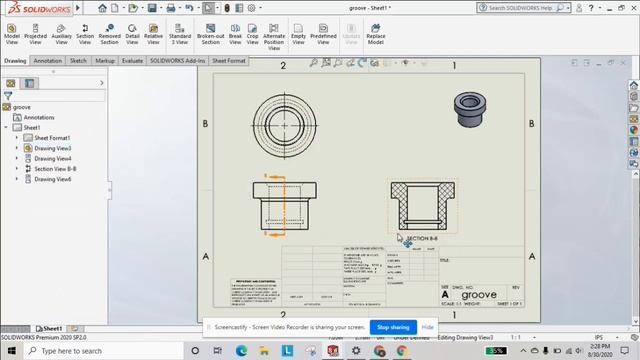Switch to the Annotation tab
Screen dimensions: 640x360
pyautogui.click(x=48, y=60)
